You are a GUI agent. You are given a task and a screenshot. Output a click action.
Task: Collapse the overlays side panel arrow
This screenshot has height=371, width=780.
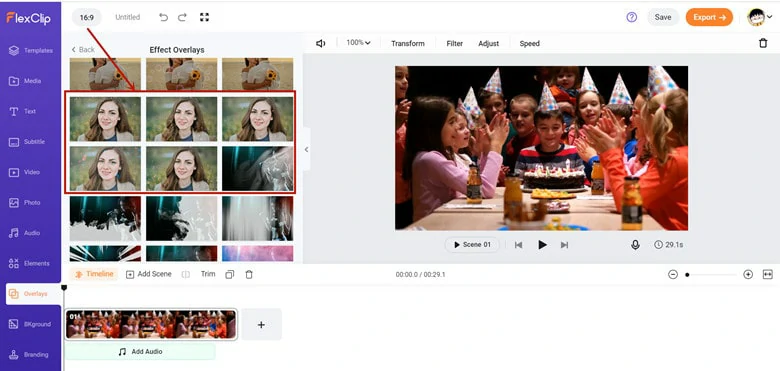306,149
